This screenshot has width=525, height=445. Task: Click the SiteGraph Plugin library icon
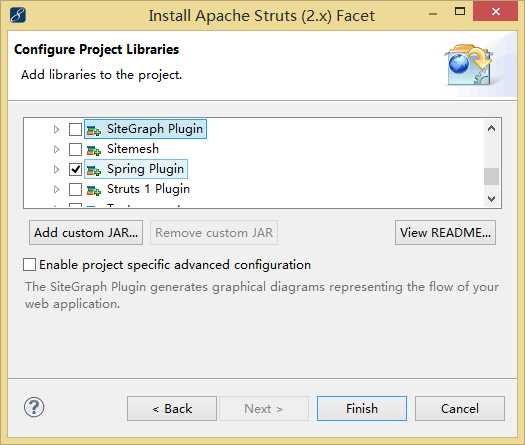(94, 130)
